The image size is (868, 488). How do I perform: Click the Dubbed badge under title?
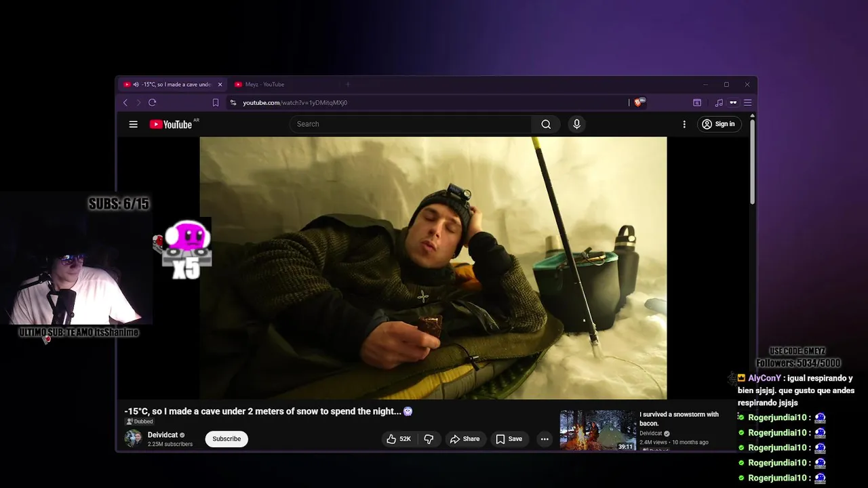(x=139, y=422)
